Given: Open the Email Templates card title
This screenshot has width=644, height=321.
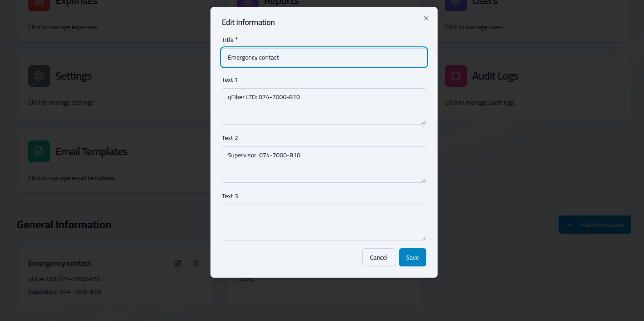Looking at the screenshot, I should click(91, 151).
